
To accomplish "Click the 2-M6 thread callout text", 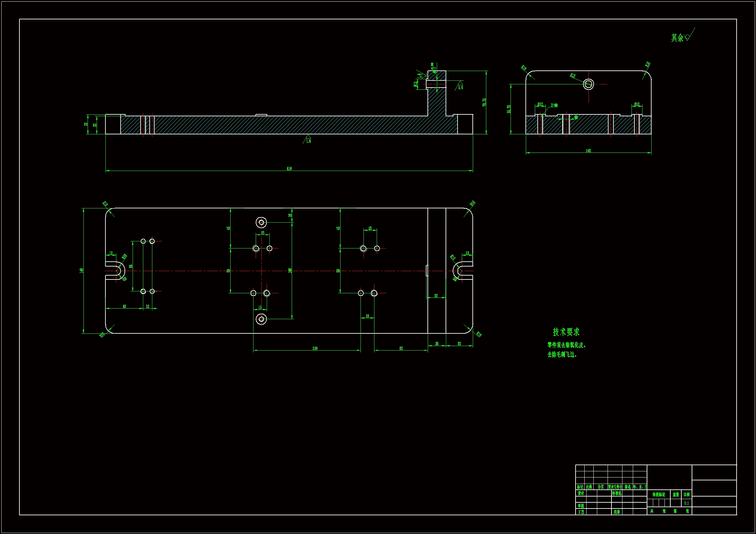I will point(555,105).
